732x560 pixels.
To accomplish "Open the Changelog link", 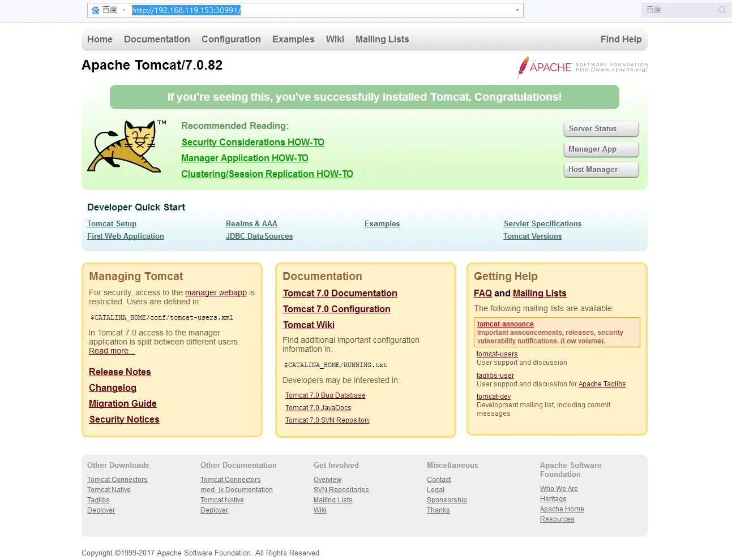I will coord(113,387).
